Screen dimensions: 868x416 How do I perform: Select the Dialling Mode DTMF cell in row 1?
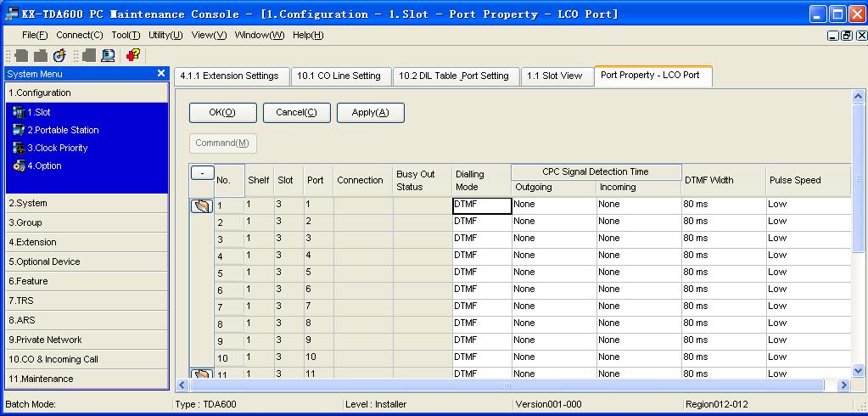tap(482, 205)
